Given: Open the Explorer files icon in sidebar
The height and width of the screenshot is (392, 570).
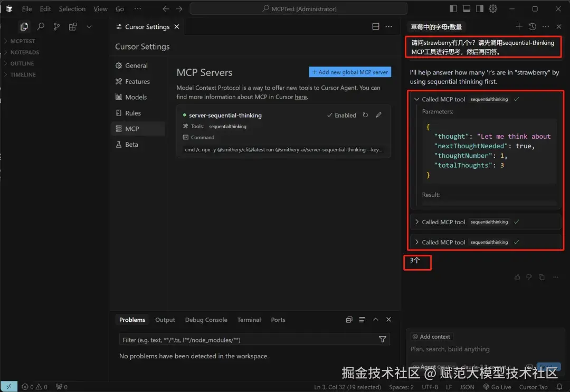Looking at the screenshot, I should point(24,26).
